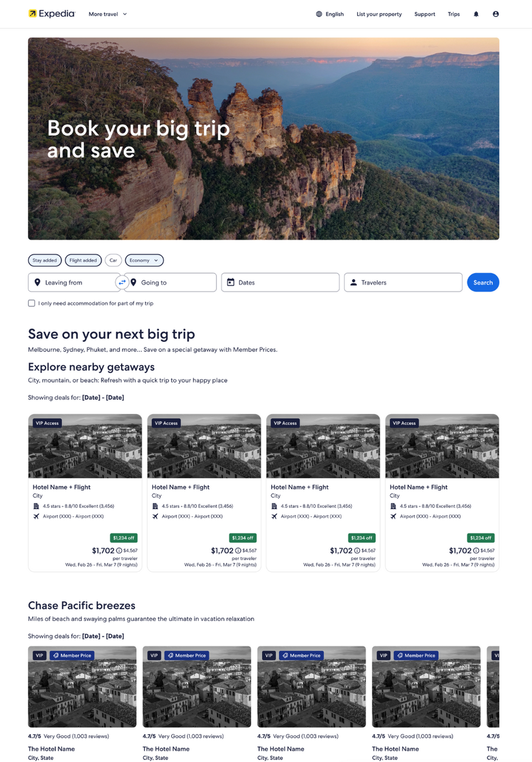Open the Travelers selector
The image size is (532, 762).
[403, 282]
